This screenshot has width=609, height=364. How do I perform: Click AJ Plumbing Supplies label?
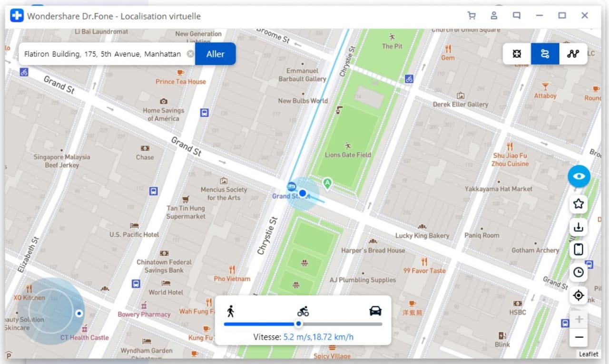pyautogui.click(x=363, y=280)
